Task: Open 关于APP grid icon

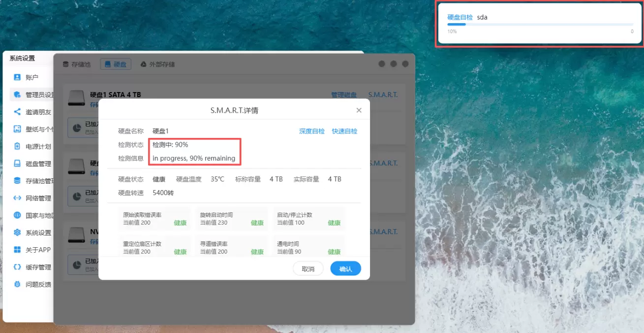Action: click(x=17, y=250)
